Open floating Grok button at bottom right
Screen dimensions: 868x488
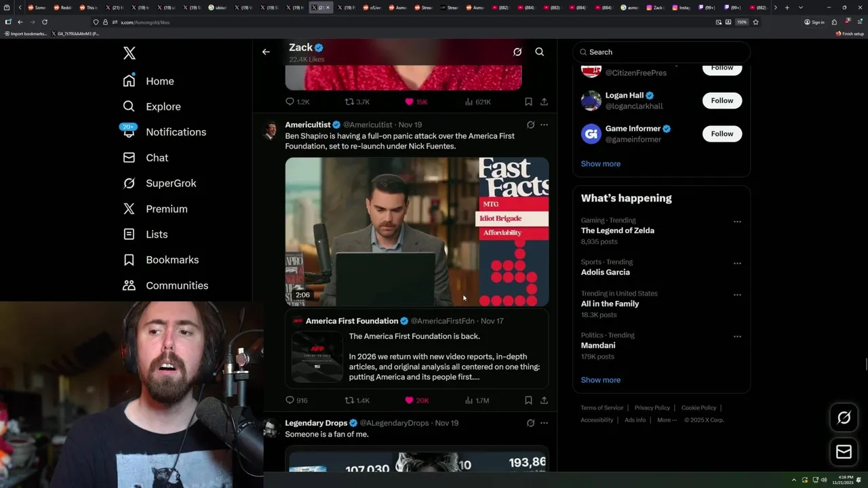tap(844, 418)
